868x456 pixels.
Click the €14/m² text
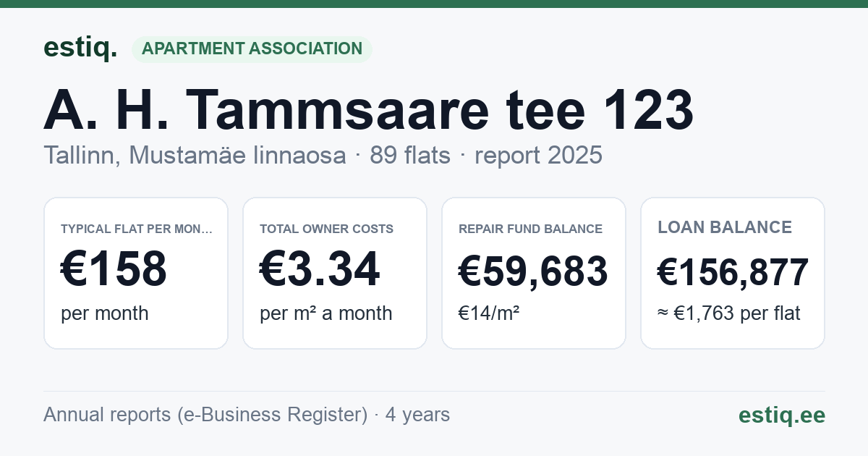(489, 313)
